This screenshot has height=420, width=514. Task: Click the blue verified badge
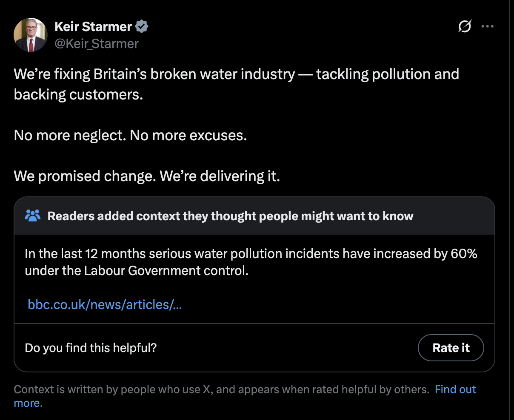142,26
